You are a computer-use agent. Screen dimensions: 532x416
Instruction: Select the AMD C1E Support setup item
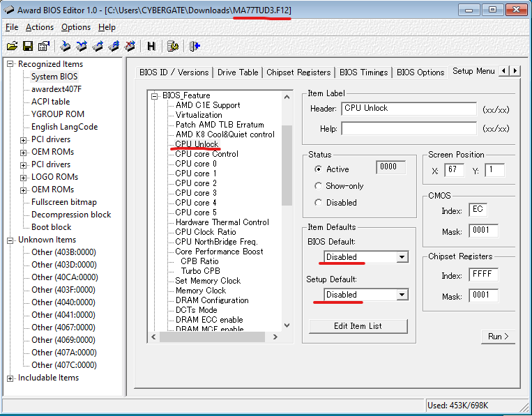208,105
